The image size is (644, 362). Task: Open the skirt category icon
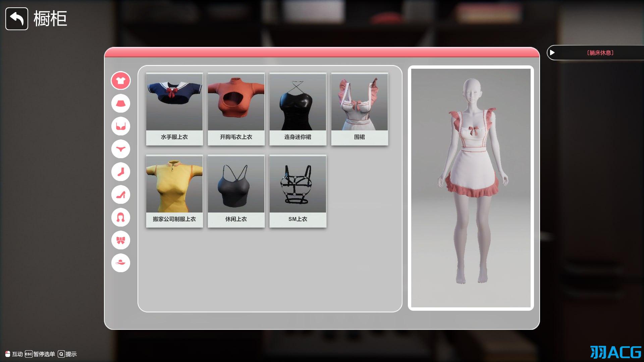coord(121,103)
